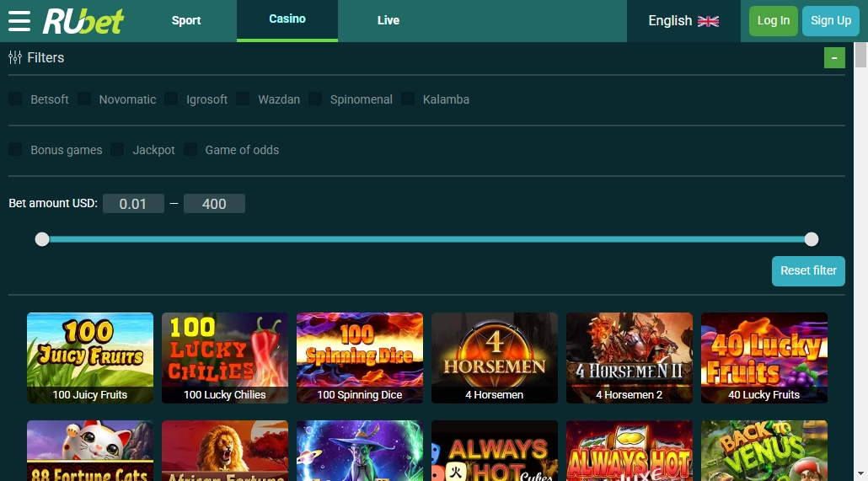Image resolution: width=868 pixels, height=481 pixels.
Task: Click the Reset filter button
Action: click(808, 270)
